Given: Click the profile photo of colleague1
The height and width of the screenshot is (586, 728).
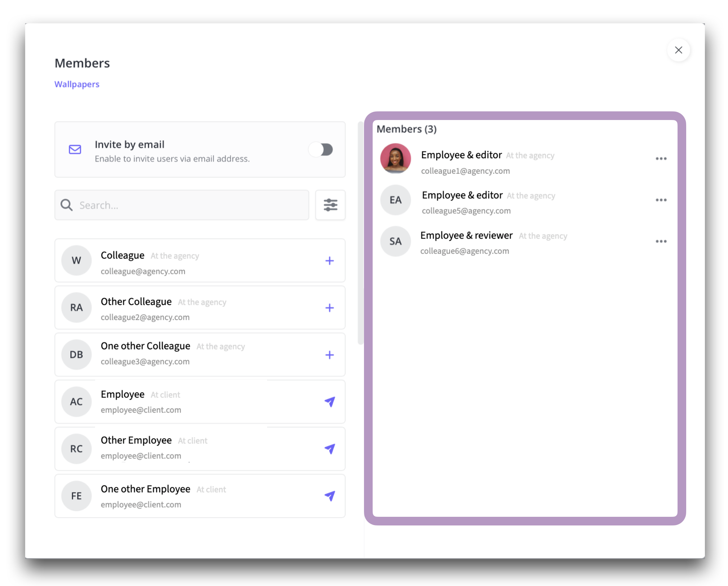Looking at the screenshot, I should pyautogui.click(x=395, y=159).
